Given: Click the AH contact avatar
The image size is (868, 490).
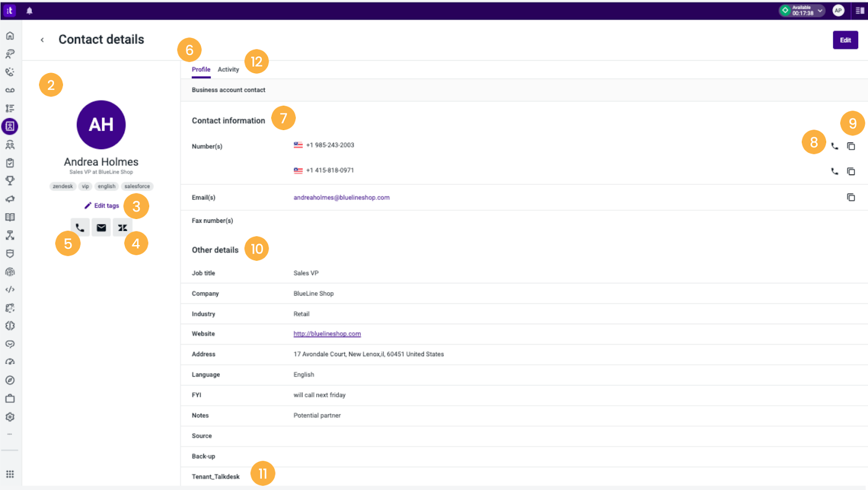Looking at the screenshot, I should pos(101,125).
